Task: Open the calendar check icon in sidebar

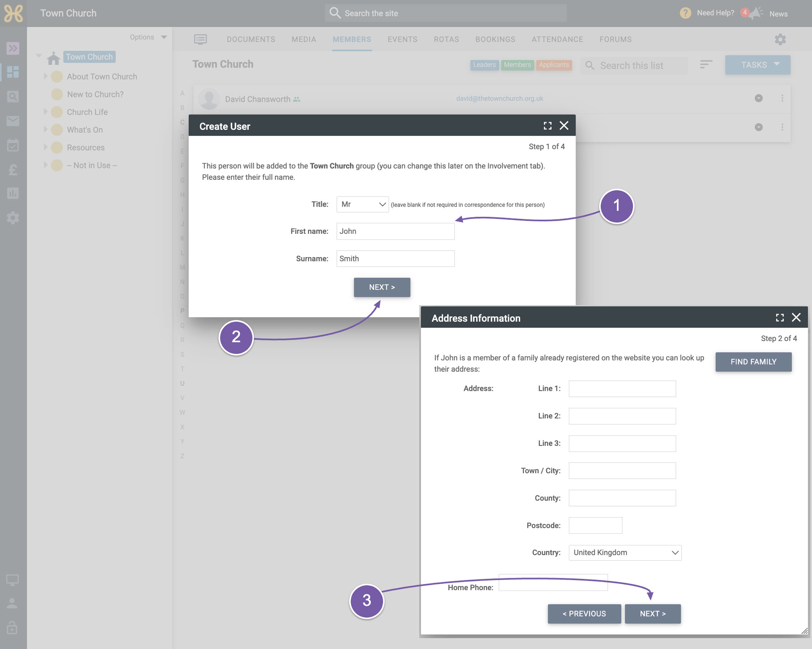Action: click(13, 145)
